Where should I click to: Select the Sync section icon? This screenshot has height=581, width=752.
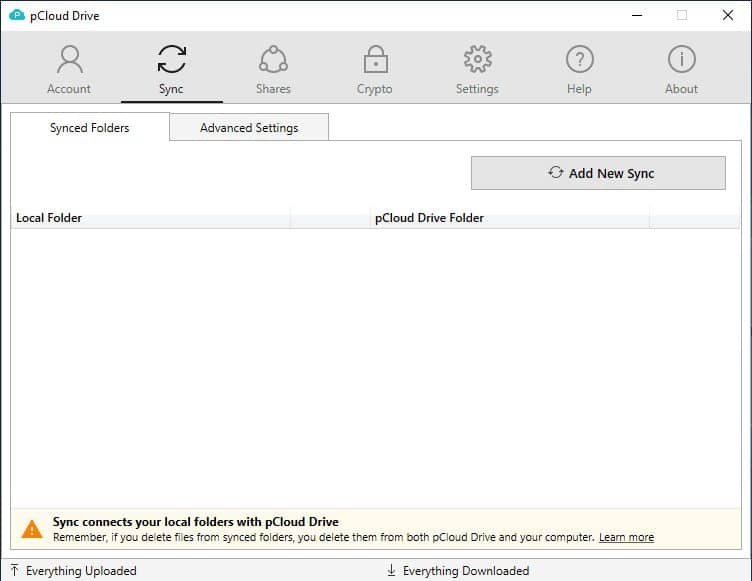coord(172,59)
